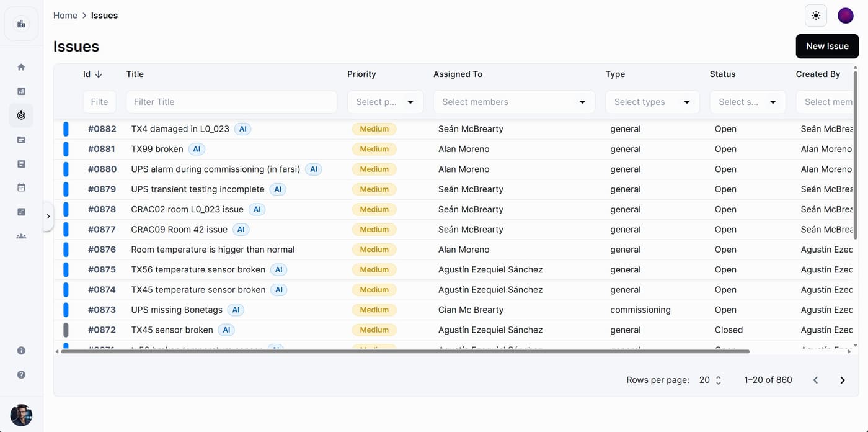Viewport: 868px width, 432px height.
Task: Click Medium priority badge for issue #0881
Action: point(374,149)
